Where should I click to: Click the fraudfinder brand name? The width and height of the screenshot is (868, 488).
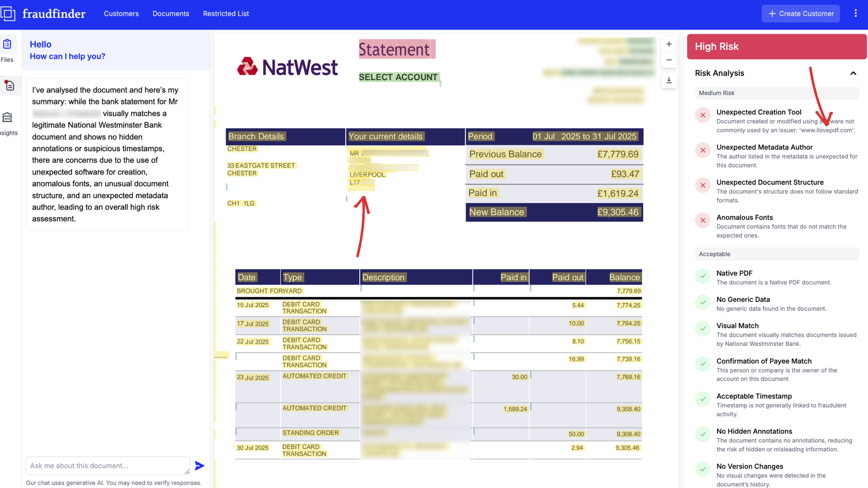pyautogui.click(x=54, y=13)
